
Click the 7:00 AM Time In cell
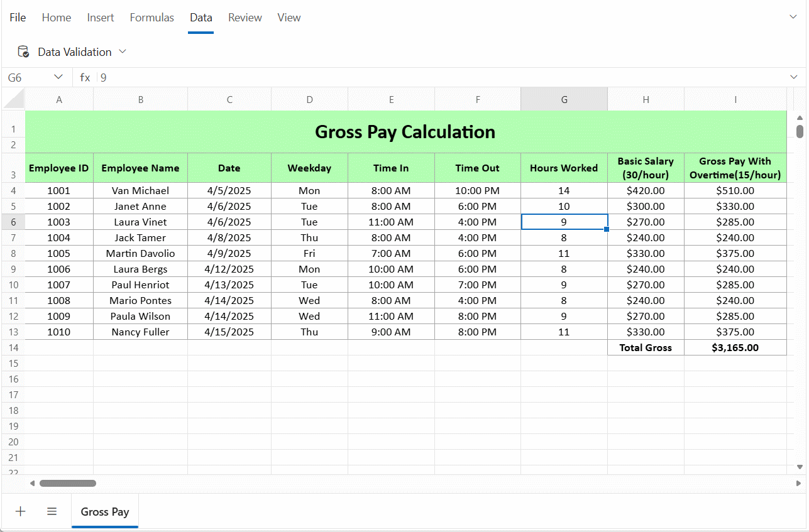tap(391, 253)
